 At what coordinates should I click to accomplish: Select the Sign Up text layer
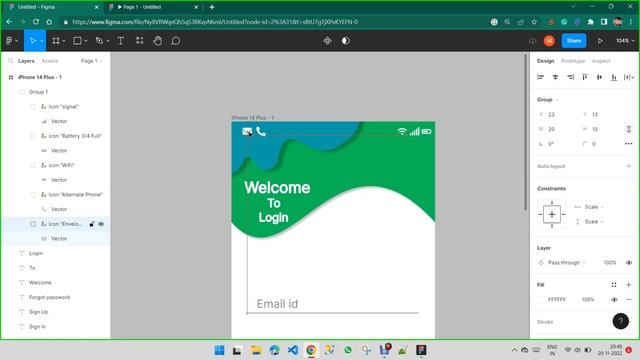(x=38, y=312)
